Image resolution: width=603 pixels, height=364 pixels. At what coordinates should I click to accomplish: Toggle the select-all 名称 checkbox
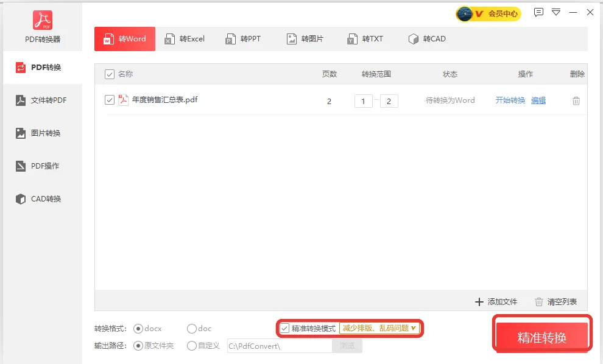[x=110, y=74]
